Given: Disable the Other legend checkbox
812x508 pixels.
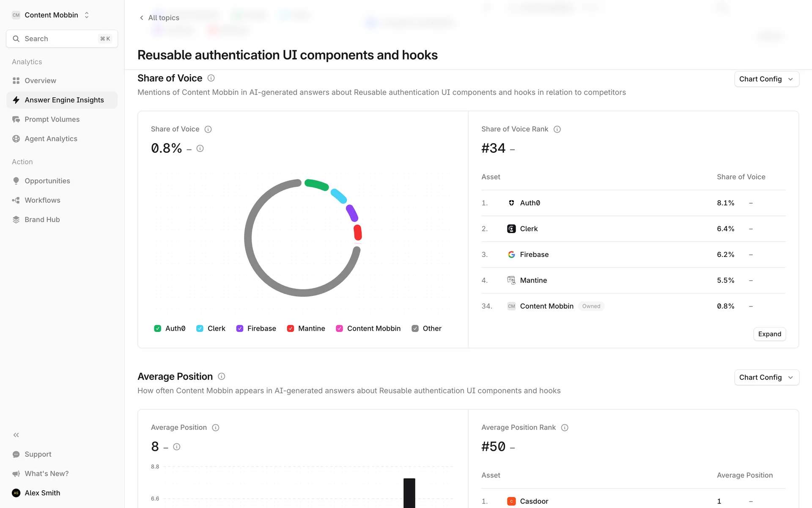Looking at the screenshot, I should [415, 329].
